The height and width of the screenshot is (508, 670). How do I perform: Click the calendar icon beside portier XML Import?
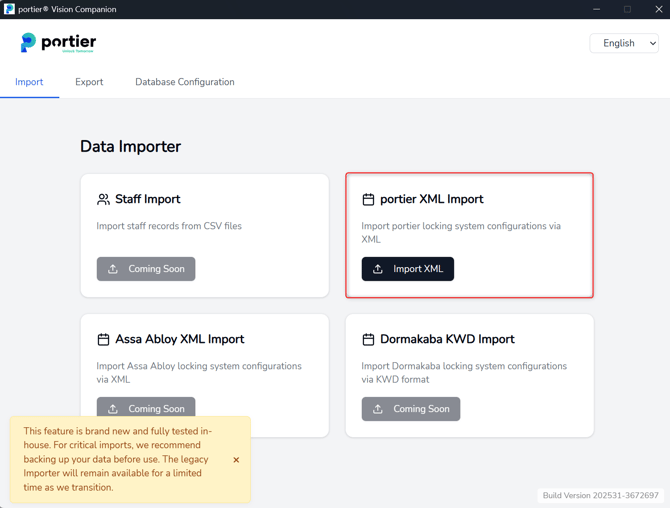[368, 200]
